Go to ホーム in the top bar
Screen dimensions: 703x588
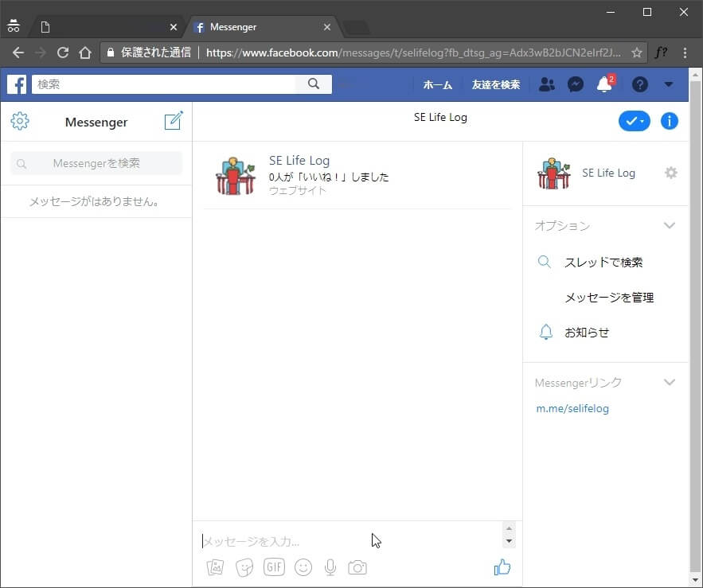point(437,84)
